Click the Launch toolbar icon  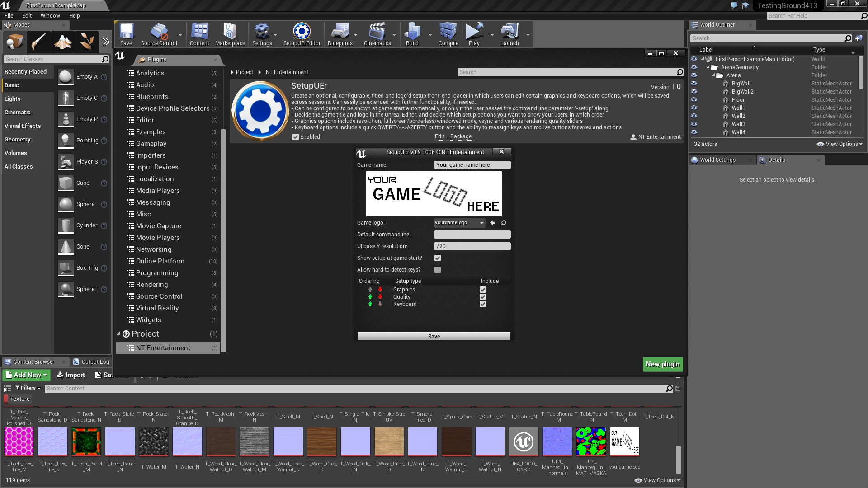(509, 34)
